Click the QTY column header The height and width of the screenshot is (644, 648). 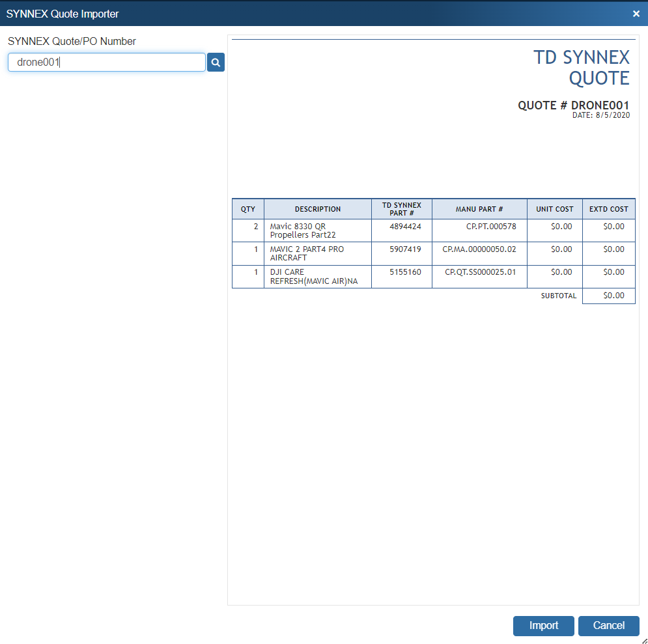[x=248, y=209]
